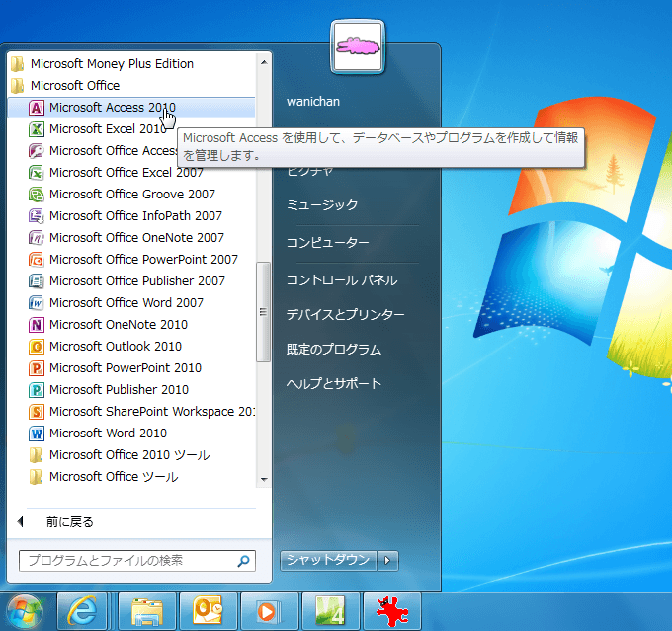Open the Office OneNote 2007 icon

coord(37,237)
